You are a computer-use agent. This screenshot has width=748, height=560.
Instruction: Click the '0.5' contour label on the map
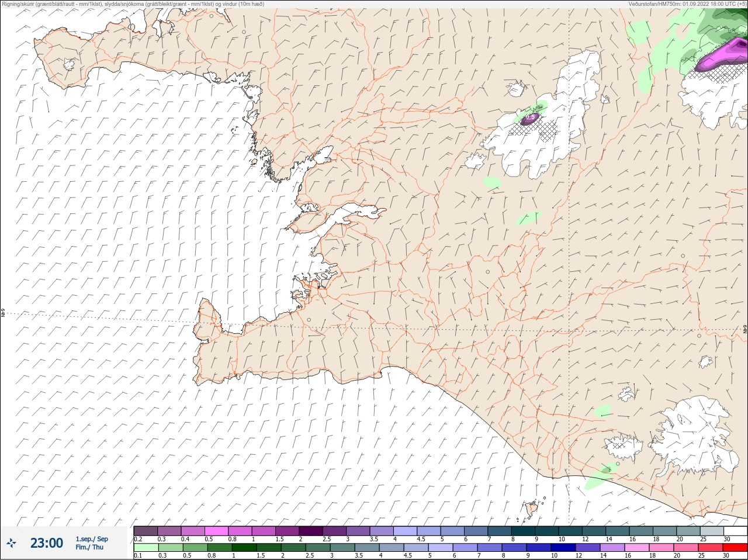click(x=530, y=117)
